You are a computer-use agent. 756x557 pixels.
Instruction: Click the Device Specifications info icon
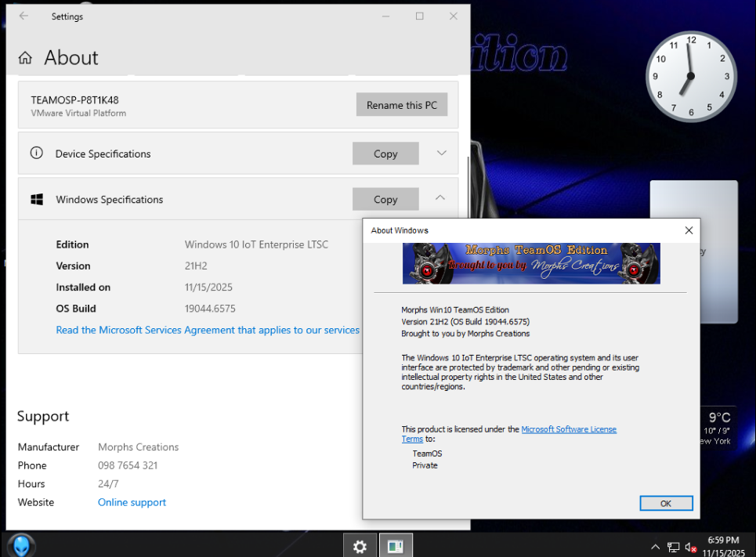pyautogui.click(x=36, y=154)
